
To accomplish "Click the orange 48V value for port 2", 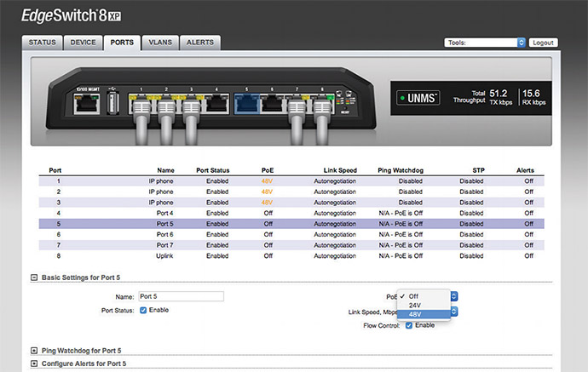I will pyautogui.click(x=267, y=192).
